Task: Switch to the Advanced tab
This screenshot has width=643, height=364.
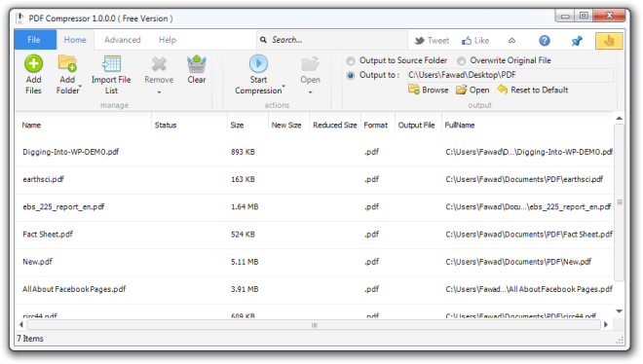Action: click(x=122, y=40)
